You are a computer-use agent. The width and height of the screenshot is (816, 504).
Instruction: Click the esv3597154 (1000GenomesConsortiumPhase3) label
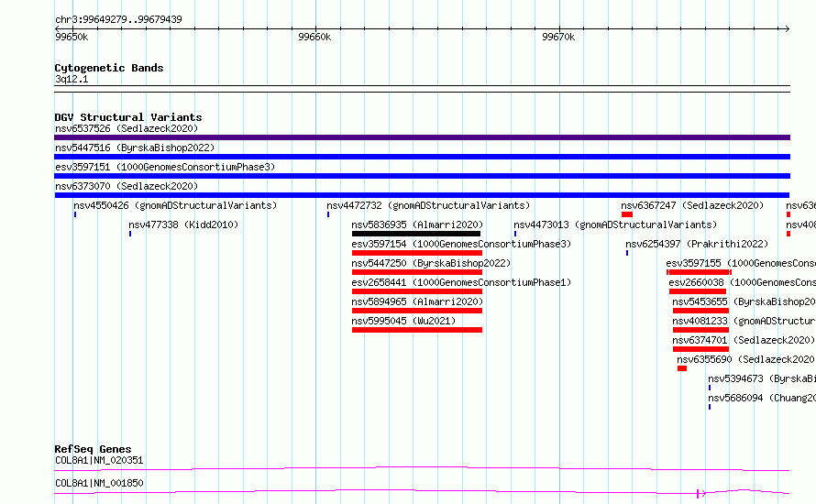[461, 244]
